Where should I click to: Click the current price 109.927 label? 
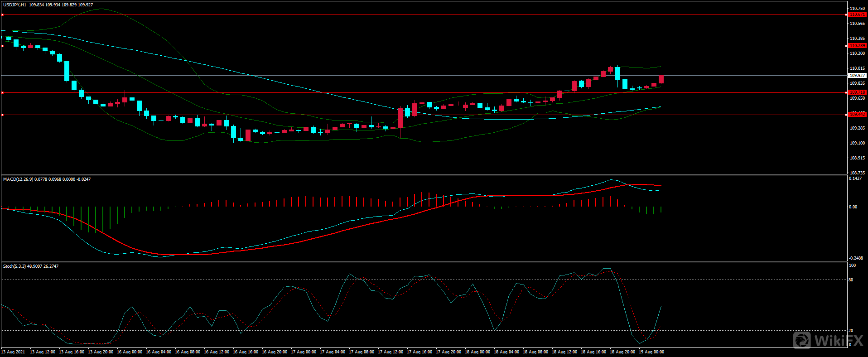tap(857, 76)
